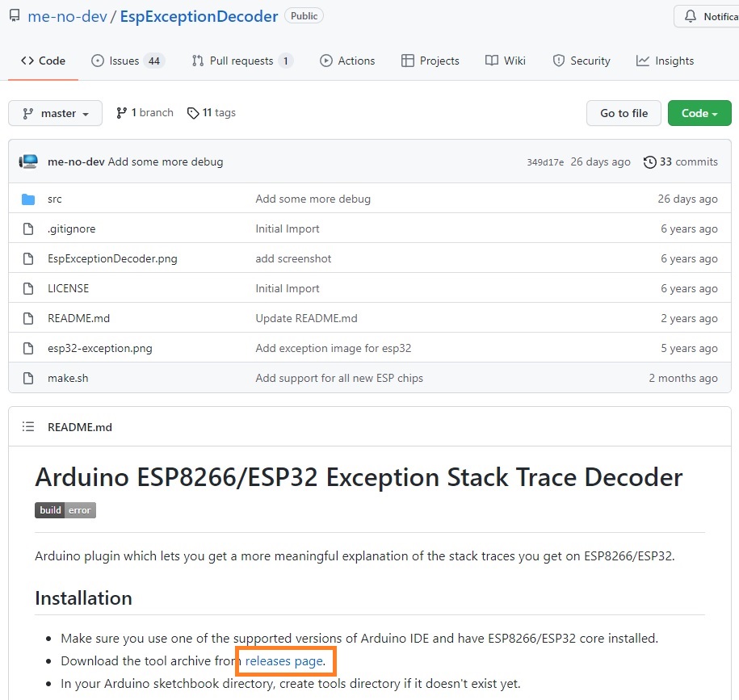Open Initial Import commit for LICENSE

tap(288, 288)
